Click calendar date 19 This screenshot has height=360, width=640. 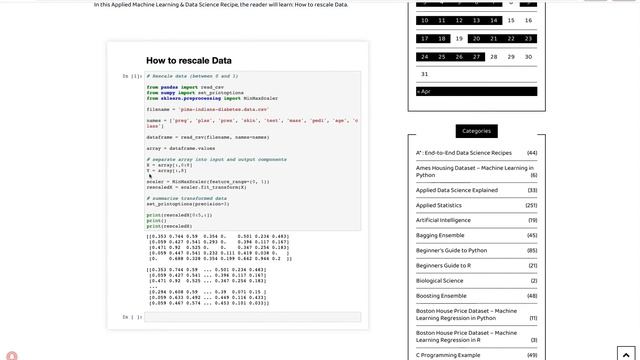pyautogui.click(x=459, y=39)
